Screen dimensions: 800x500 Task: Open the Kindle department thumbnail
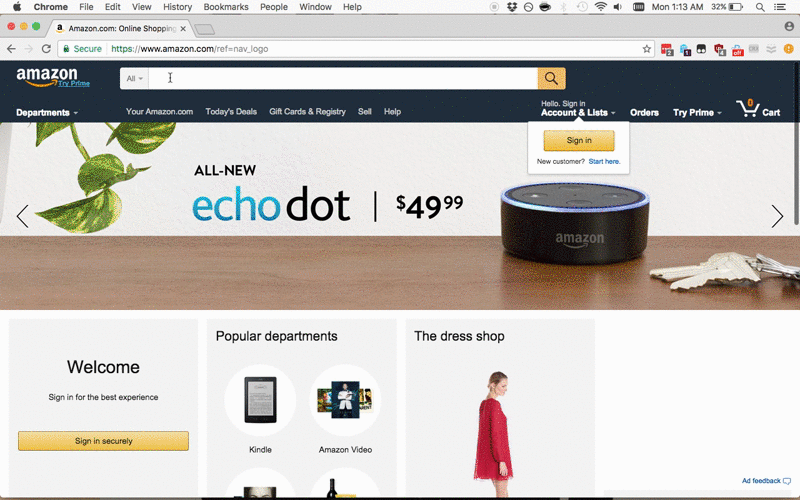(260, 409)
